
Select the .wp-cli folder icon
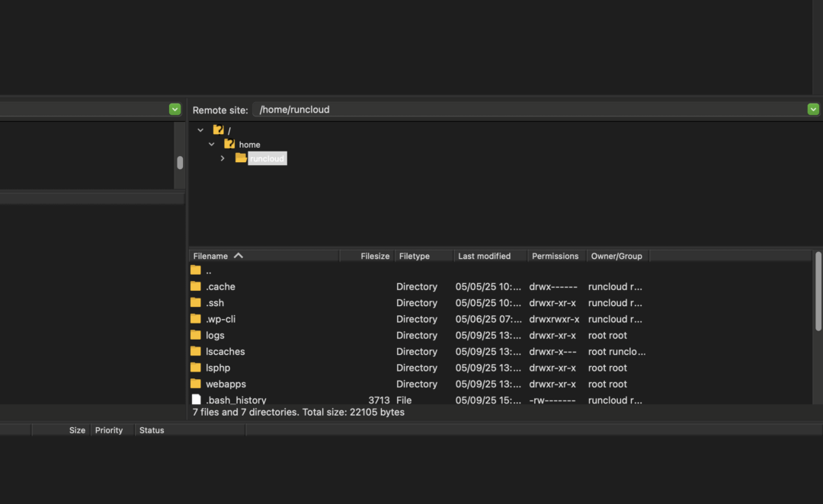196,319
